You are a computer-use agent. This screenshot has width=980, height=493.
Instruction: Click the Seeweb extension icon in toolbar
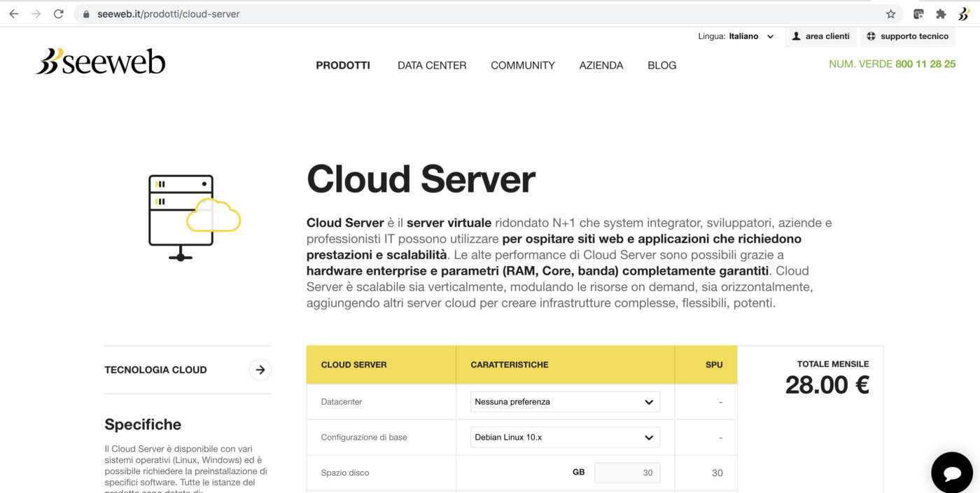[x=964, y=14]
